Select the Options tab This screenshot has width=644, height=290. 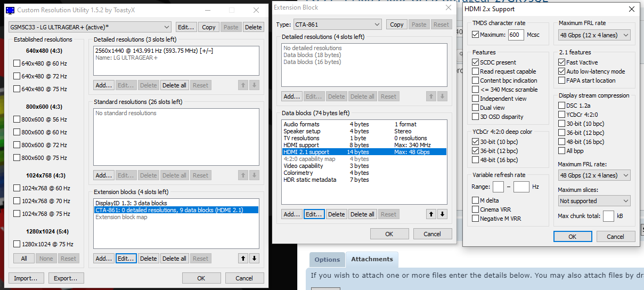click(327, 260)
